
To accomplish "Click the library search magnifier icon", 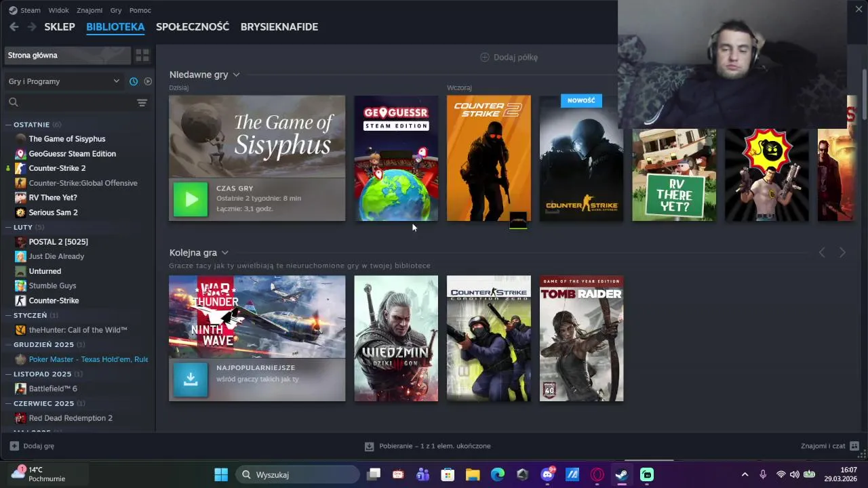I will click(14, 102).
